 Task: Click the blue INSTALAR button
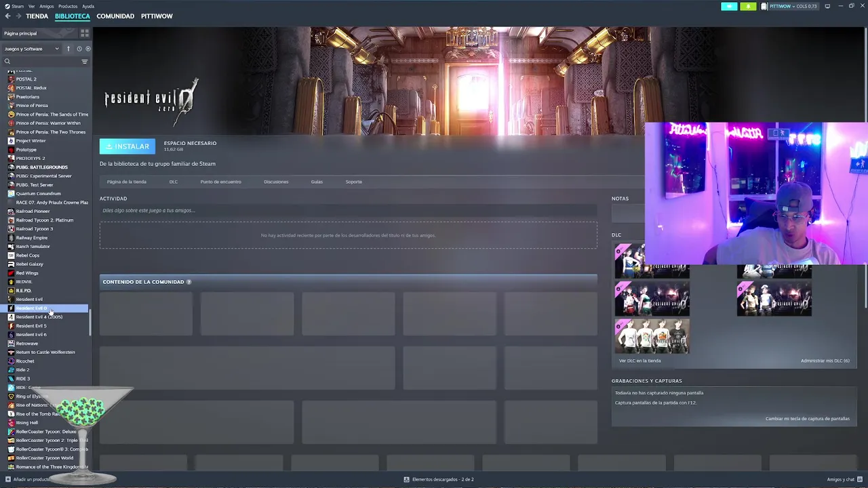pyautogui.click(x=127, y=146)
